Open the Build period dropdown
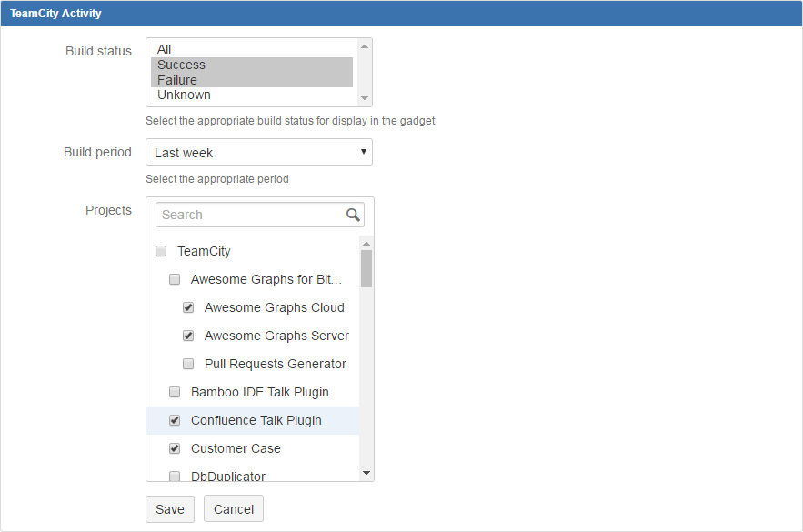This screenshot has height=532, width=803. [x=259, y=153]
